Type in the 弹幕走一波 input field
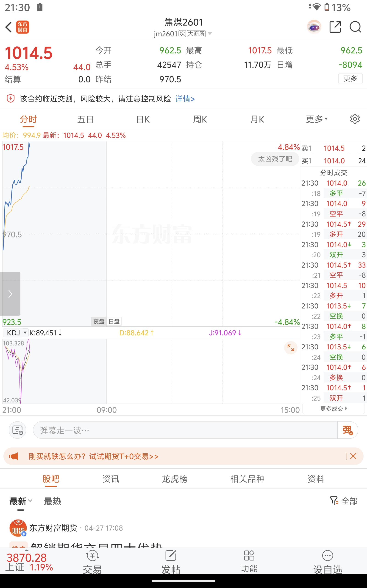367x588 pixels. pos(184,430)
